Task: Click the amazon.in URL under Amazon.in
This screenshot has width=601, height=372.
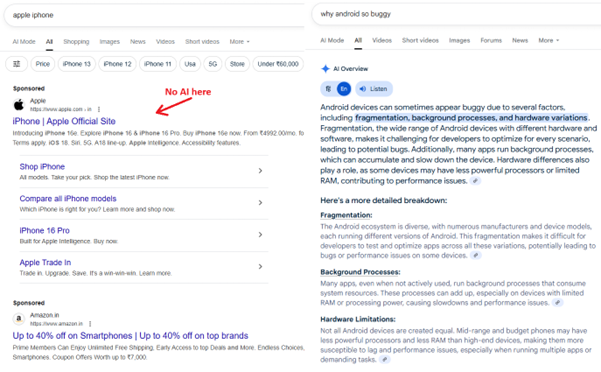Action: pyautogui.click(x=56, y=324)
